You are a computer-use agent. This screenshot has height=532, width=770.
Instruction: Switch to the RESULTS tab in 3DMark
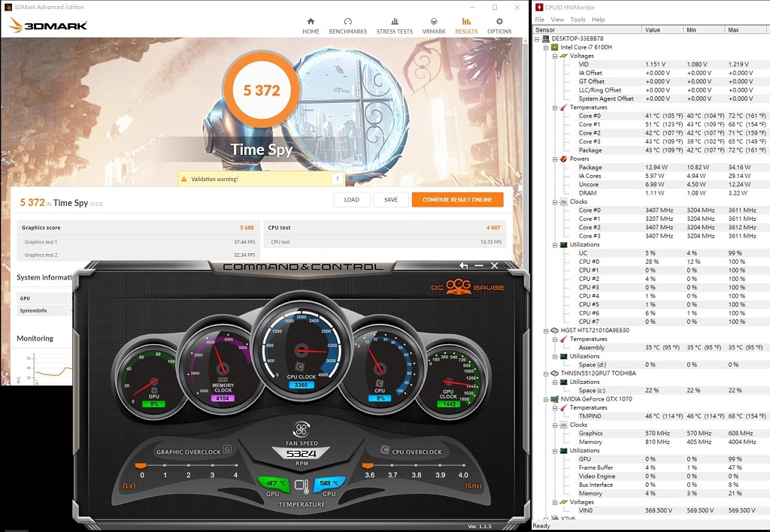tap(466, 26)
